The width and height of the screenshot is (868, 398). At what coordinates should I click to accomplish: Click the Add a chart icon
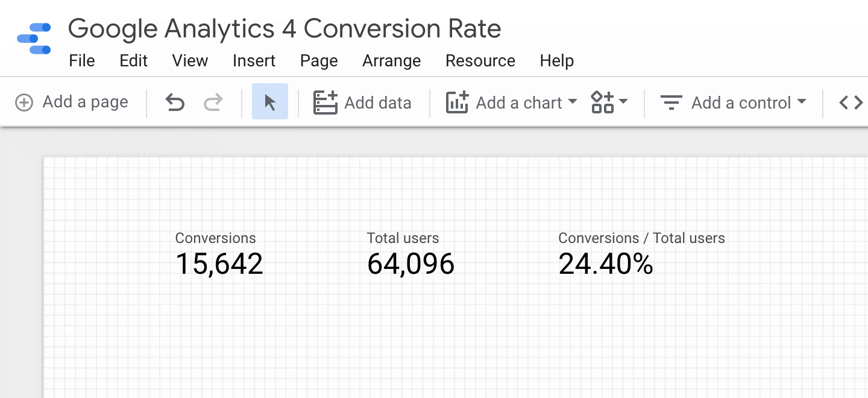[x=458, y=102]
